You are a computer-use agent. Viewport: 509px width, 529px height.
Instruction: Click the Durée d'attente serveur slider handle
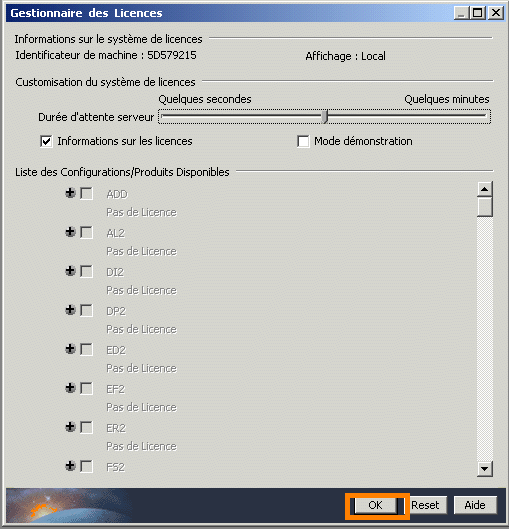325,117
